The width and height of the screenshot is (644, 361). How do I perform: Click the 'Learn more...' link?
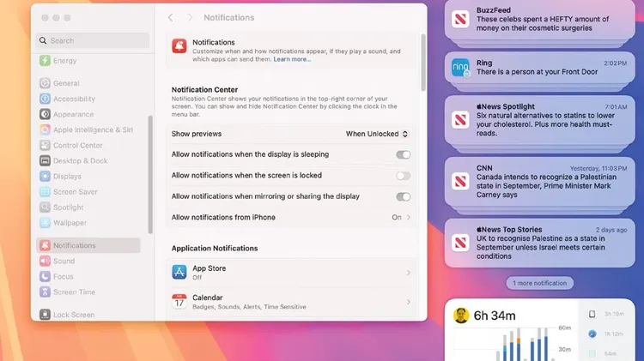point(292,59)
